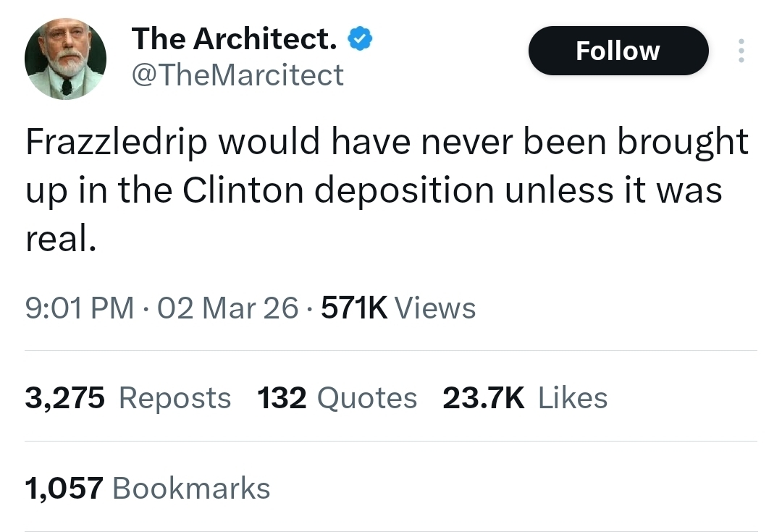Open The Architect's profile picture

coord(66,59)
